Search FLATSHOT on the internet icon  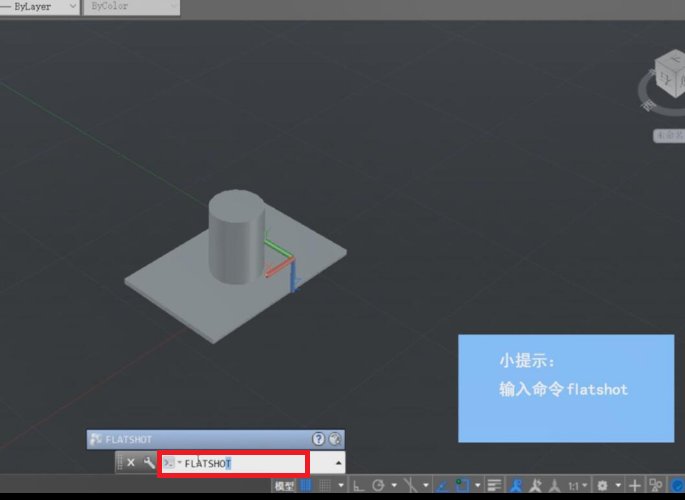[x=335, y=439]
